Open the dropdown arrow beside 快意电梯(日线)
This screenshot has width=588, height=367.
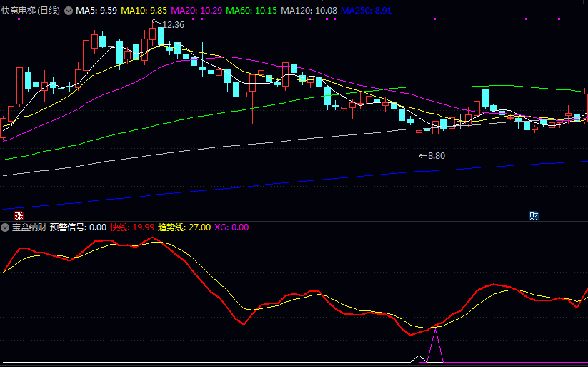pos(69,11)
